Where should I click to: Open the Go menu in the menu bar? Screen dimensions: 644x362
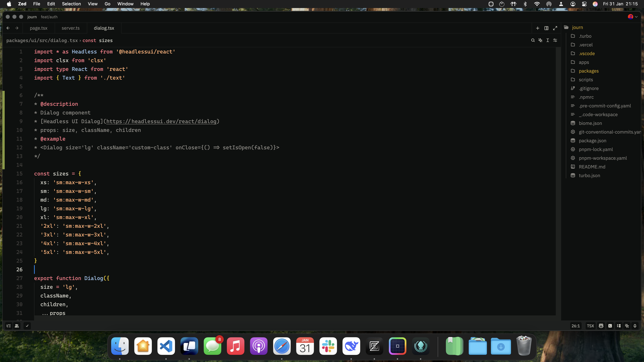pyautogui.click(x=108, y=4)
